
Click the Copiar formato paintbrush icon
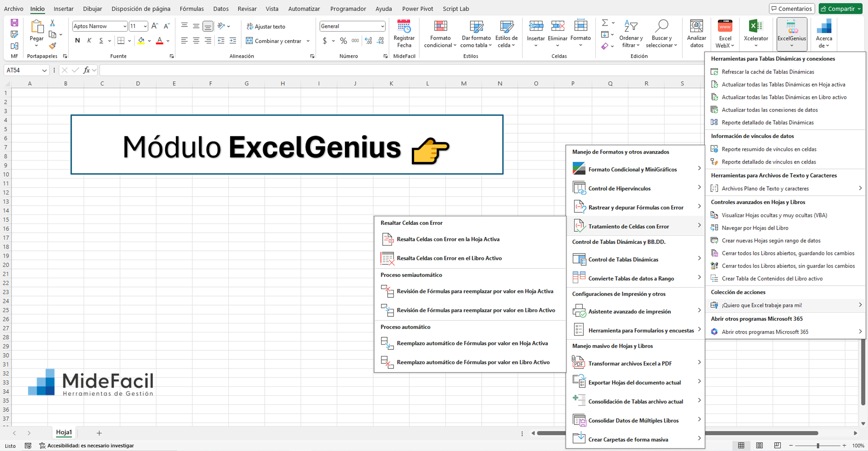tap(53, 46)
